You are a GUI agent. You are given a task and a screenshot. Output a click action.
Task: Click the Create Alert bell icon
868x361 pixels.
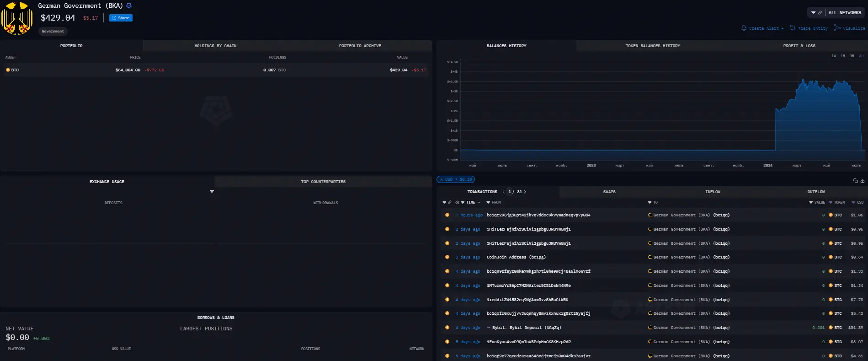pyautogui.click(x=744, y=28)
